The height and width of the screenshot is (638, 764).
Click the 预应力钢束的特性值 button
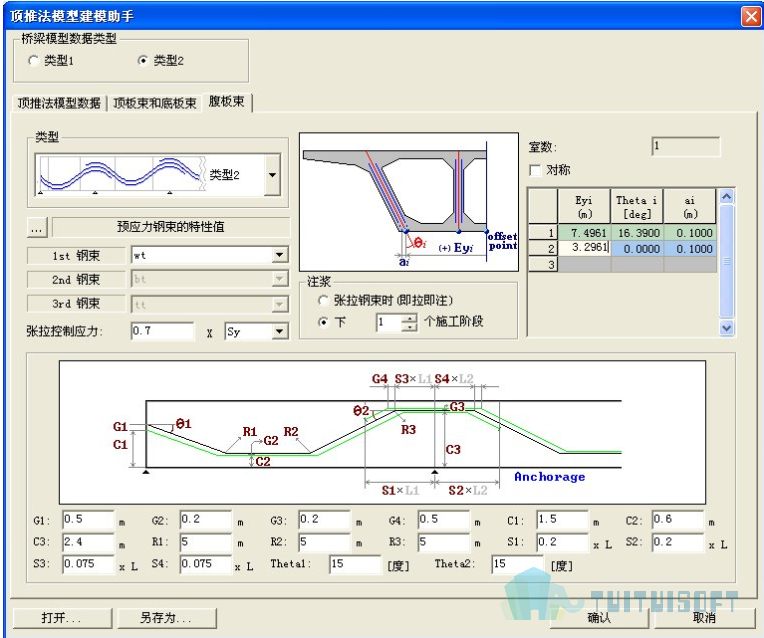(171, 227)
